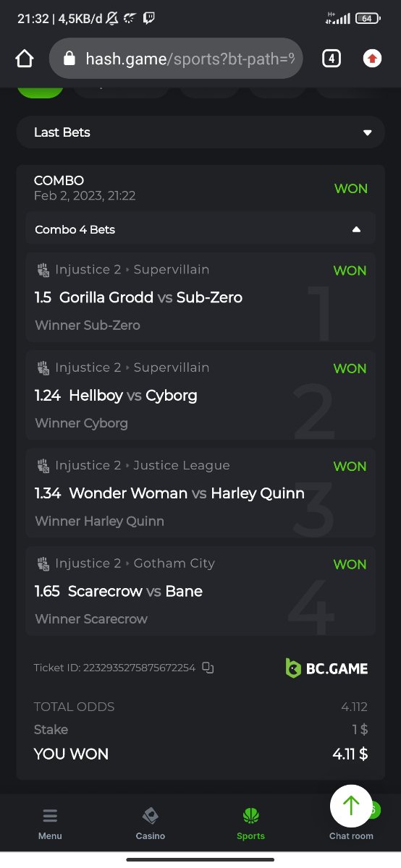Tap the green scroll-to-top arrow button
This screenshot has height=868, width=401.
coord(351,805)
